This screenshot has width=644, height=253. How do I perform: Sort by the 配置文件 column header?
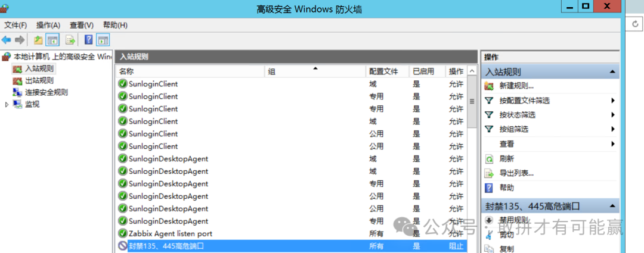[x=388, y=71]
